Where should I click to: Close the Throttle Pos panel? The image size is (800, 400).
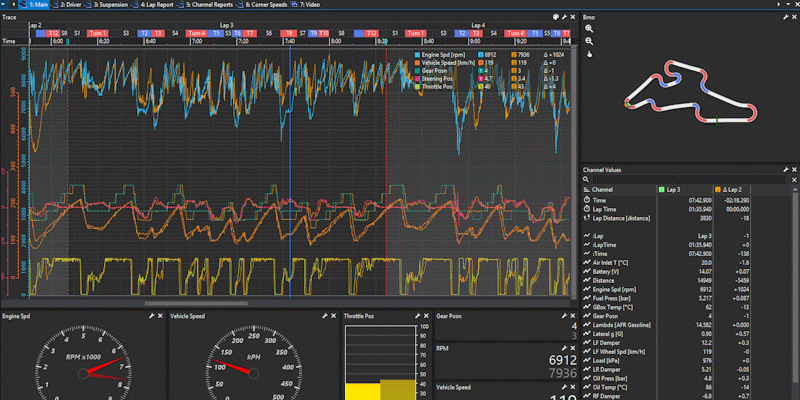coord(426,316)
